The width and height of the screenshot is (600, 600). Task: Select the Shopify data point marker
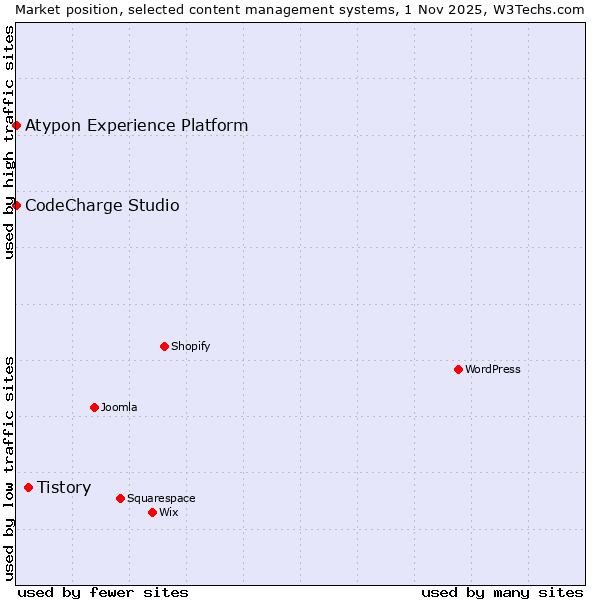[x=164, y=346]
